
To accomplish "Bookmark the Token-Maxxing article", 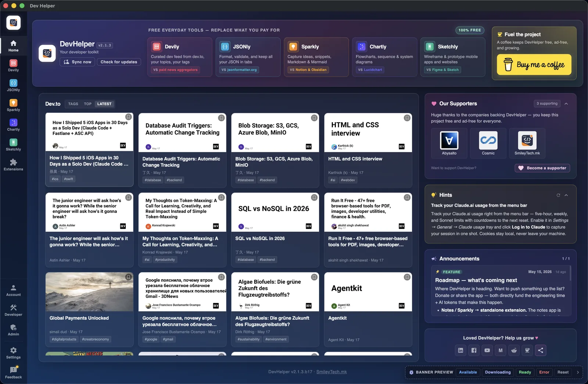I will [221, 198].
